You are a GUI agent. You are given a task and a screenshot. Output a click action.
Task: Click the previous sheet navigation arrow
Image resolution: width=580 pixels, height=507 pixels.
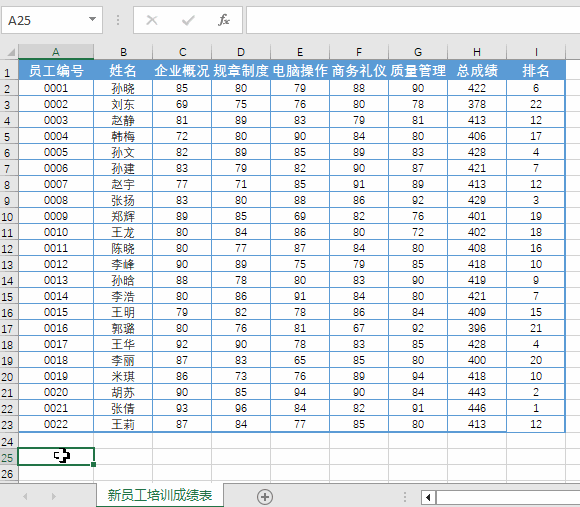[x=25, y=496]
